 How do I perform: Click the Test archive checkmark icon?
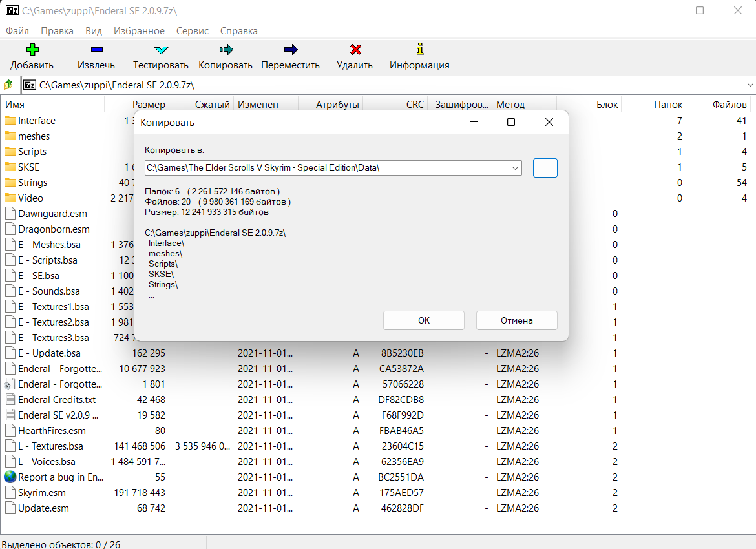pyautogui.click(x=161, y=50)
